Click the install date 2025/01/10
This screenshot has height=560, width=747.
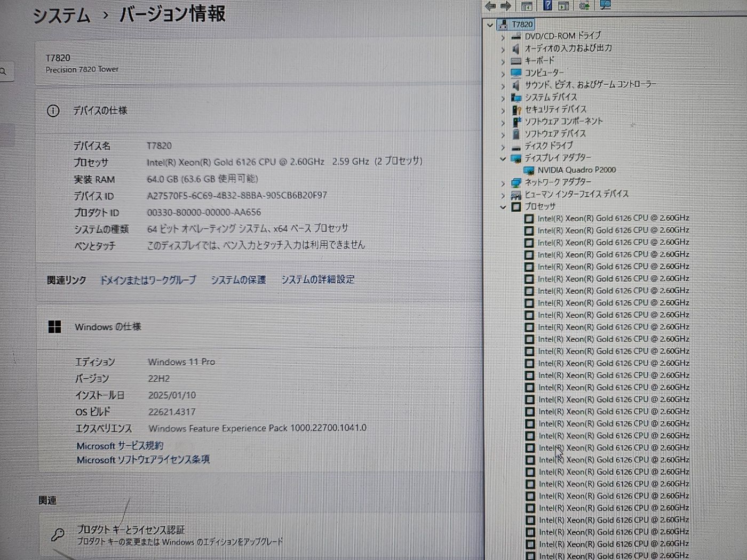pyautogui.click(x=172, y=395)
